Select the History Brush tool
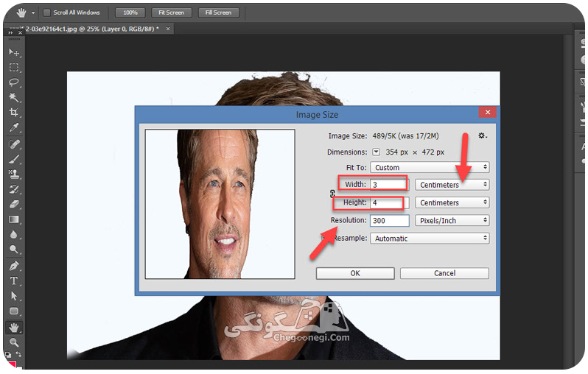This screenshot has height=374, width=588. [x=14, y=189]
